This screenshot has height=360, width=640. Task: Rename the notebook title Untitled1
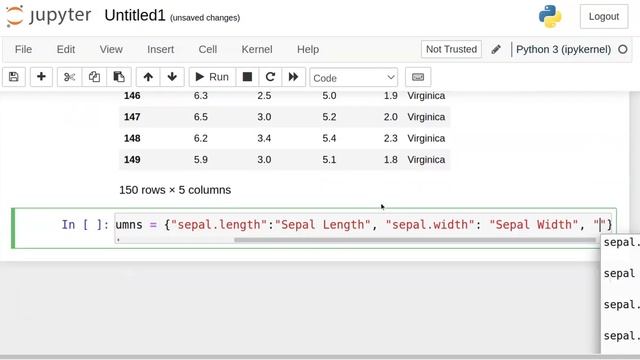[x=135, y=16]
